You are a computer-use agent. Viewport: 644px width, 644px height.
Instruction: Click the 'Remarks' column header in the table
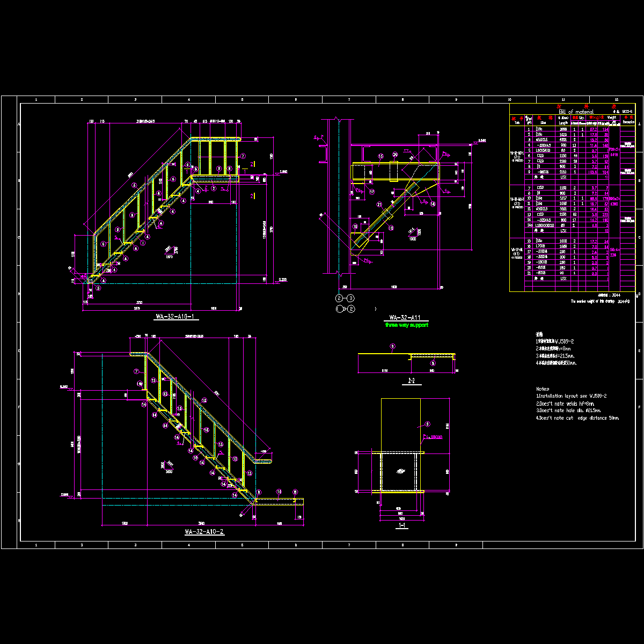point(628,122)
